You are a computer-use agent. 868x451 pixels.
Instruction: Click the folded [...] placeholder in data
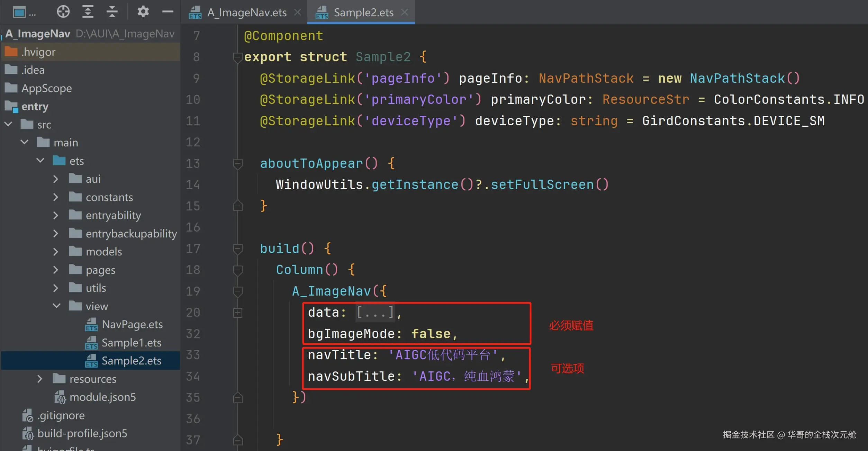[x=375, y=313]
